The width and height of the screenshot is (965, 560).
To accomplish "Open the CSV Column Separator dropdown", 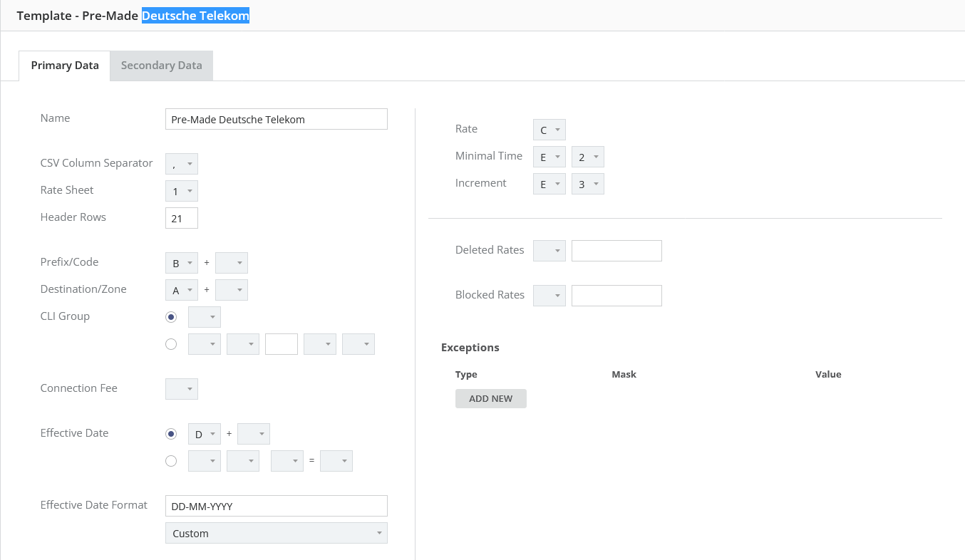I will coord(182,164).
